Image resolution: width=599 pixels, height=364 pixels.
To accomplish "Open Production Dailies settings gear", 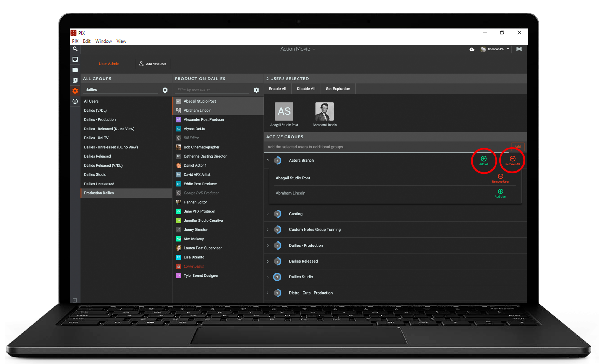I will 256,90.
